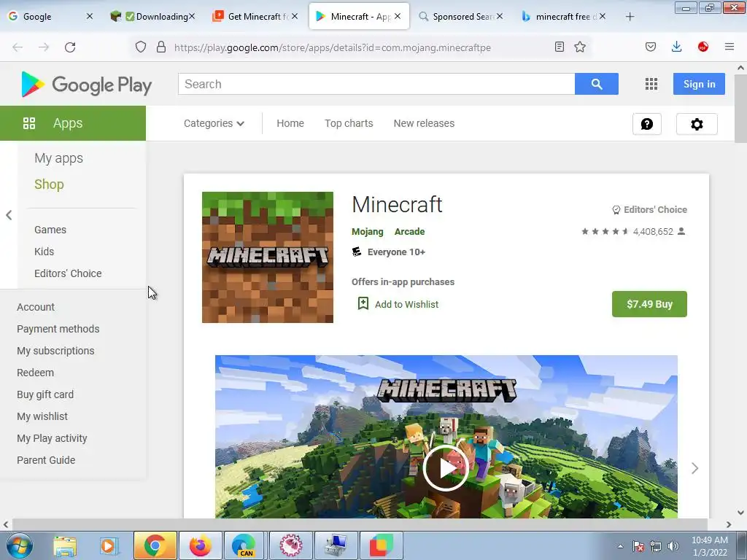
Task: Open Top charts
Action: (x=349, y=123)
